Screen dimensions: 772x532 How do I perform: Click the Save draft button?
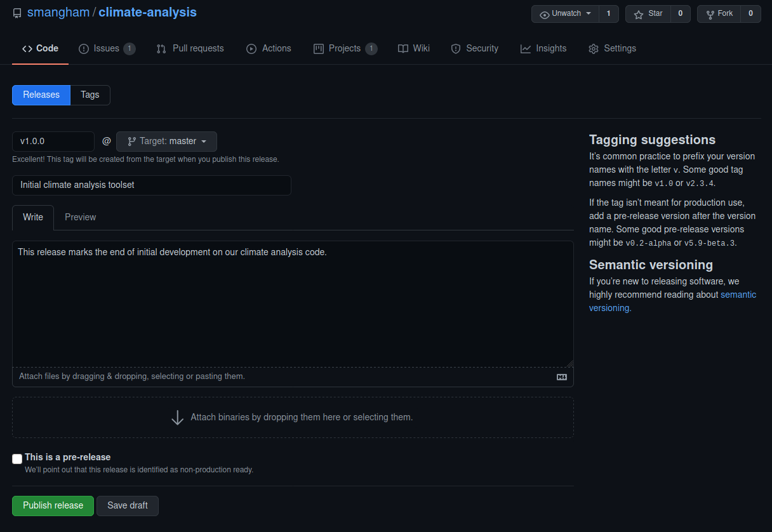tap(128, 506)
